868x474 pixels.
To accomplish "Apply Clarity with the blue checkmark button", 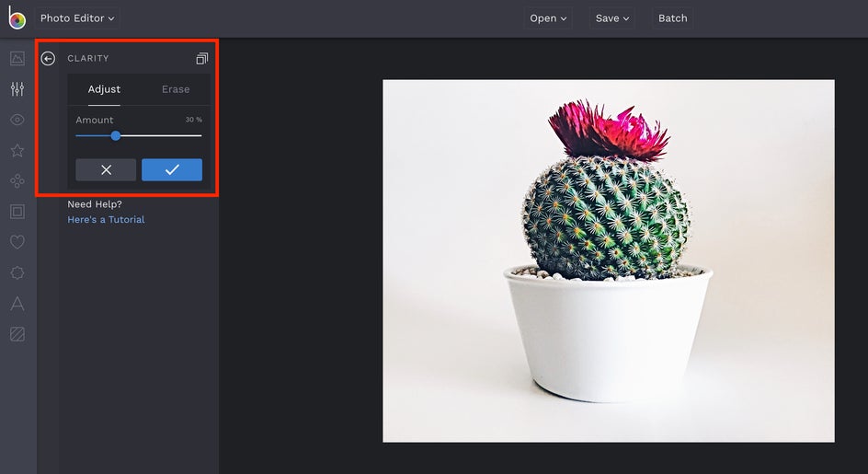I will [172, 169].
